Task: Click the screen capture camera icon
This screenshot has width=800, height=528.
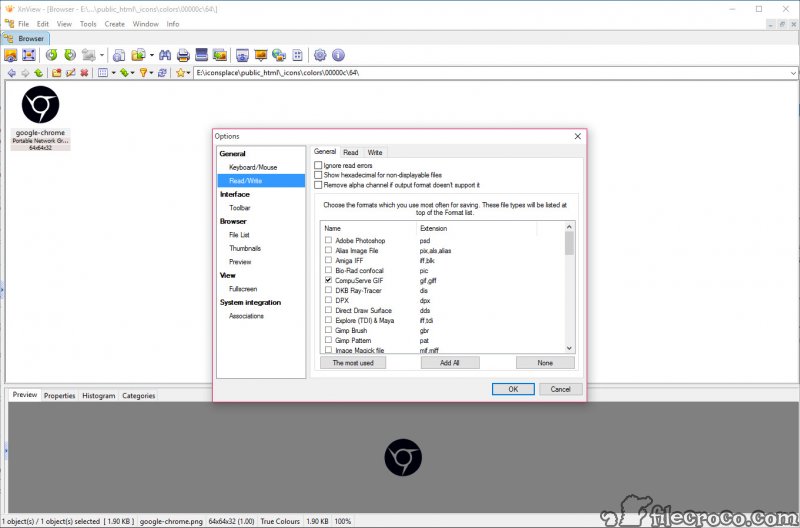Action: (242, 55)
